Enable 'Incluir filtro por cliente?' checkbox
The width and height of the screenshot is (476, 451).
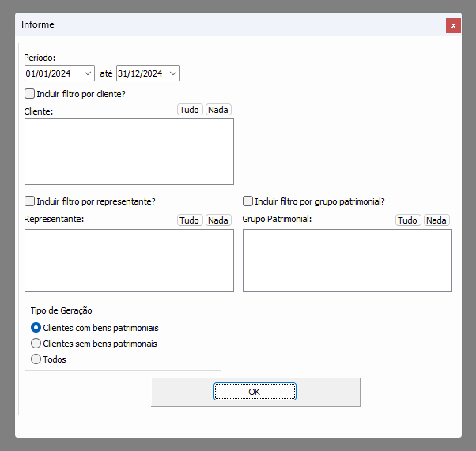point(30,94)
